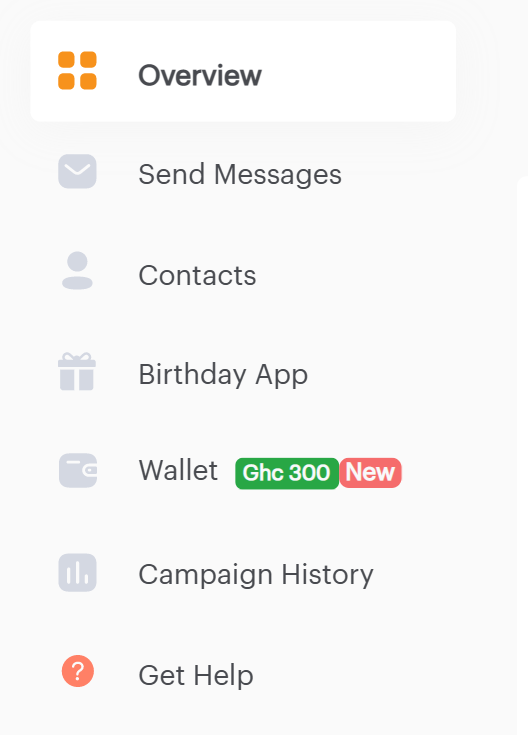Click the bar chart Campaign History icon

(x=77, y=572)
